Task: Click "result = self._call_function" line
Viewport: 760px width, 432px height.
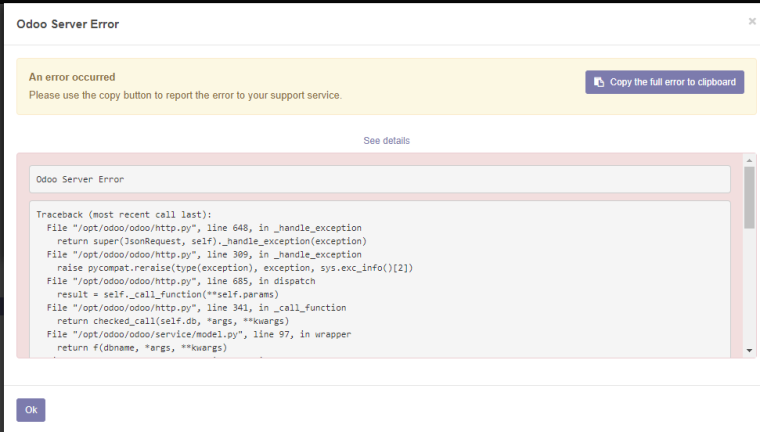Action: tap(168, 295)
